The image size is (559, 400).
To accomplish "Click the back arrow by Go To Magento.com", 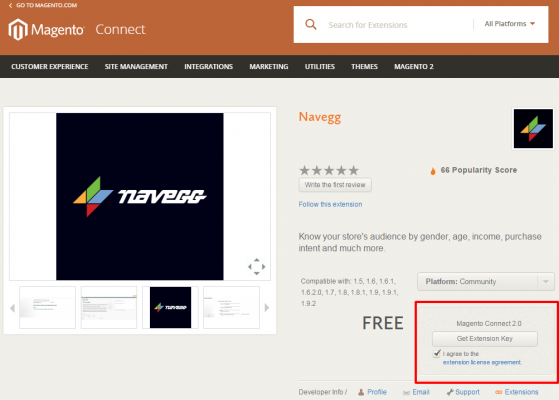I will click(10, 5).
